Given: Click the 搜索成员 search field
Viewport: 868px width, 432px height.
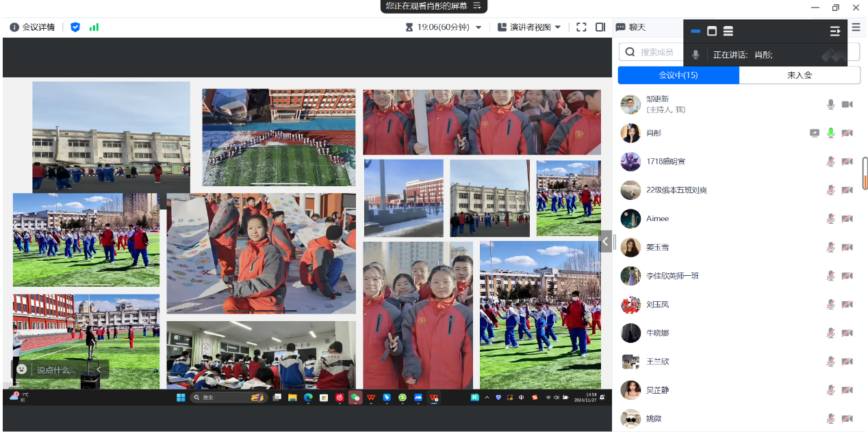Looking at the screenshot, I should (657, 52).
